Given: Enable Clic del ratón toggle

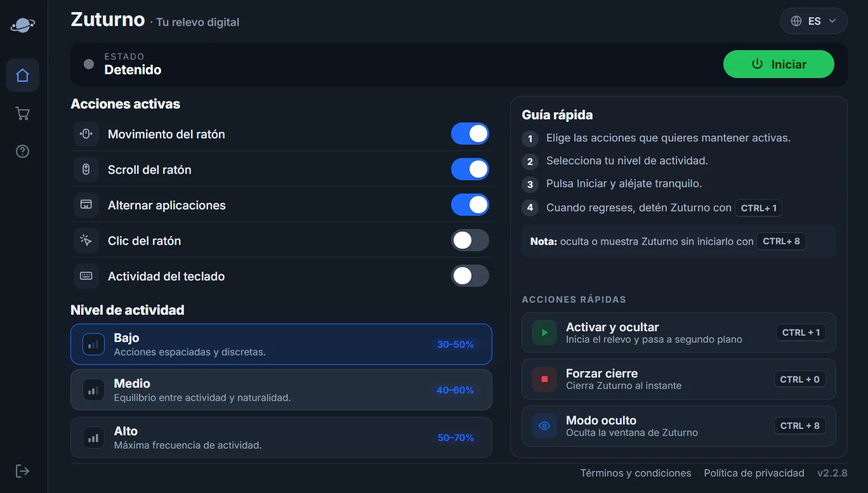Looking at the screenshot, I should coord(470,240).
